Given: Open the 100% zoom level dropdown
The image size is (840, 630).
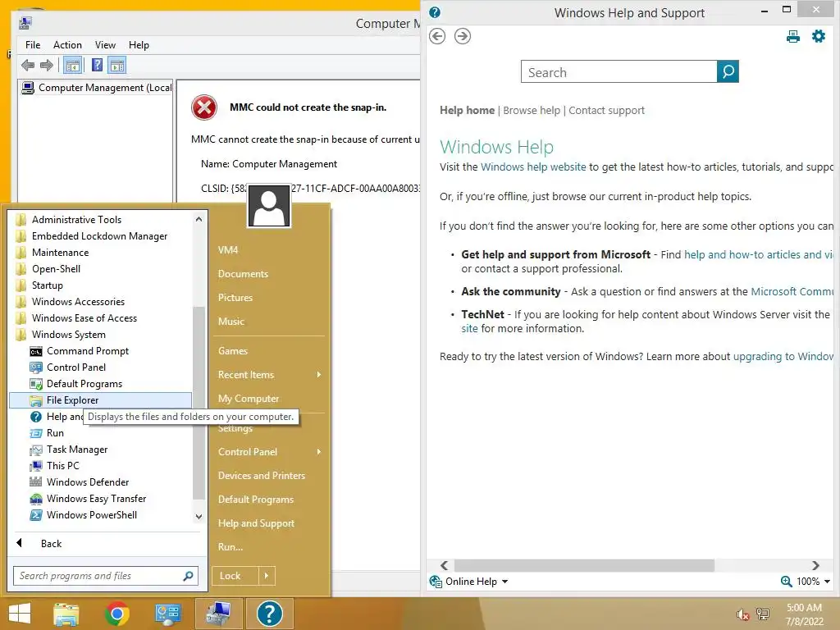Looking at the screenshot, I should coord(813,582).
